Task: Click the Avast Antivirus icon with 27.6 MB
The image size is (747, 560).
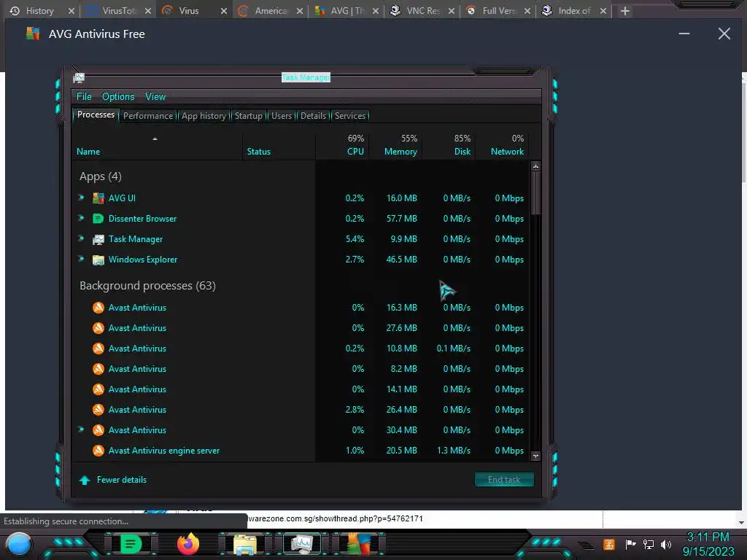Action: pyautogui.click(x=98, y=328)
